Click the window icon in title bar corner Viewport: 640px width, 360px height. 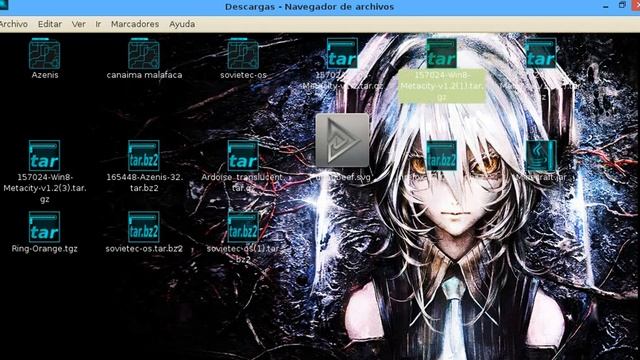click(x=3, y=4)
